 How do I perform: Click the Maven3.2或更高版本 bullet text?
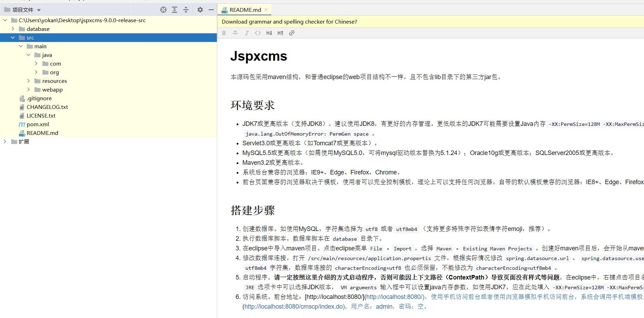(273, 163)
